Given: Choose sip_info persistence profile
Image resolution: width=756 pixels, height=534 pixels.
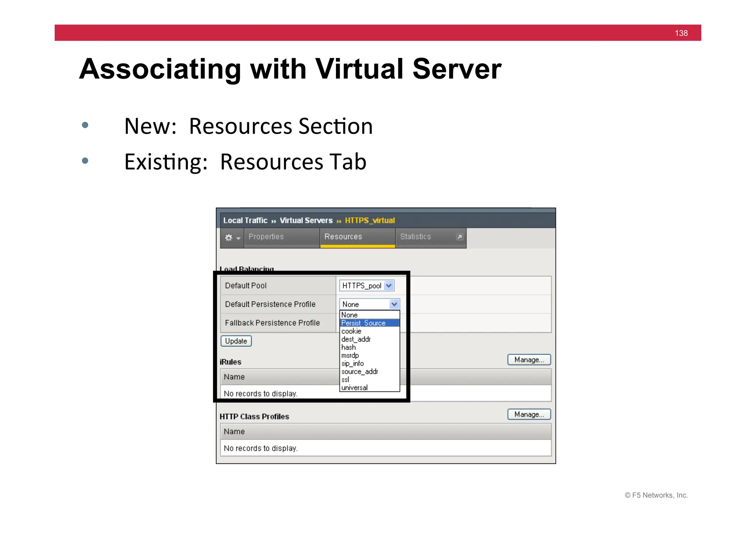Looking at the screenshot, I should [x=370, y=364].
